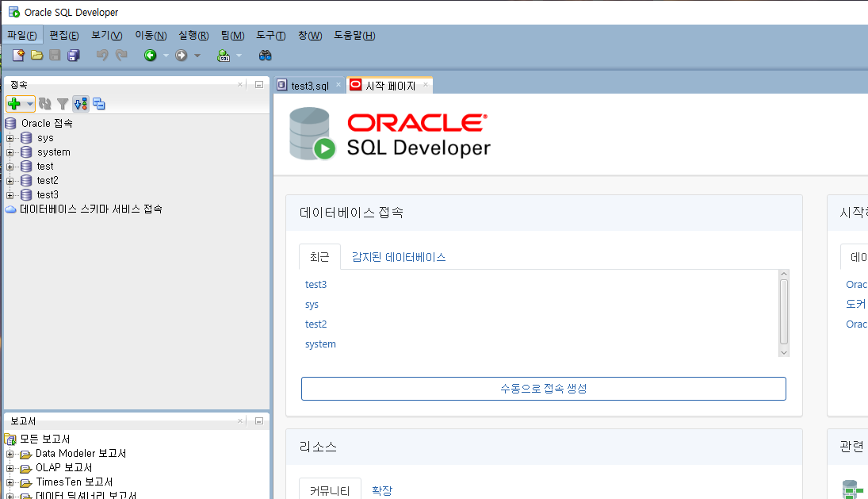Click the Save All toolbar icon

coord(74,55)
